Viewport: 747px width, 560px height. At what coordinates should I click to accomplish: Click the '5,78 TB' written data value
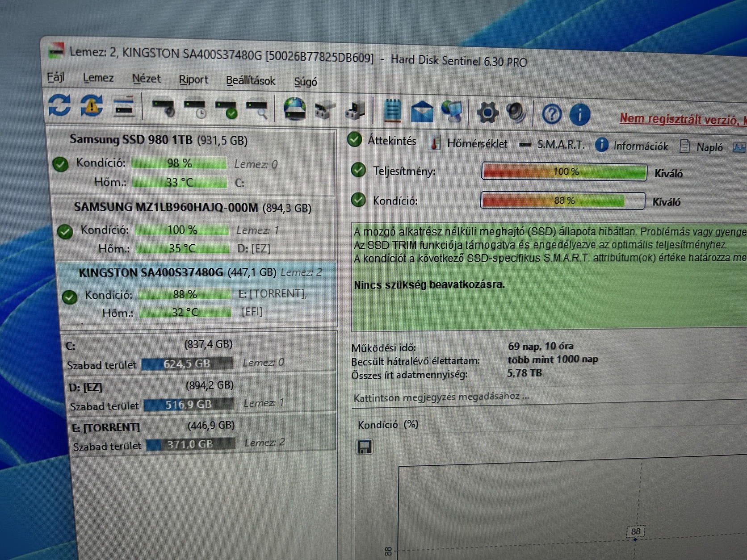525,373
